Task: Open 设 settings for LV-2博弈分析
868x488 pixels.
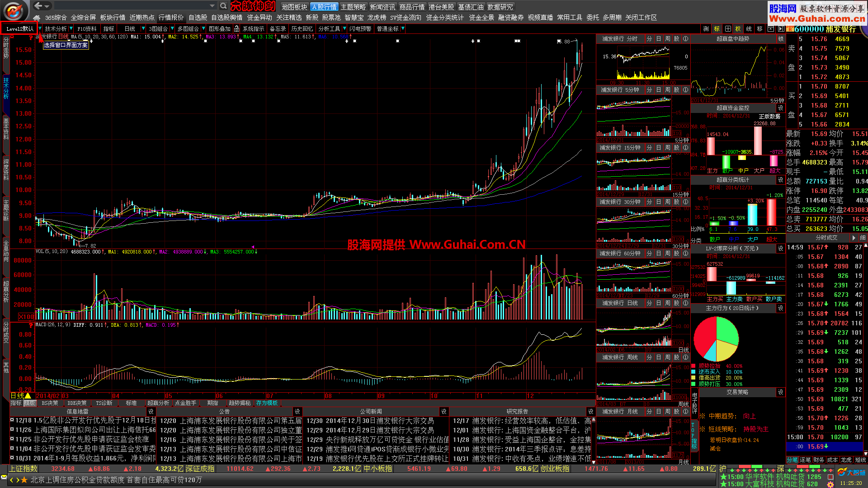Action: point(781,249)
